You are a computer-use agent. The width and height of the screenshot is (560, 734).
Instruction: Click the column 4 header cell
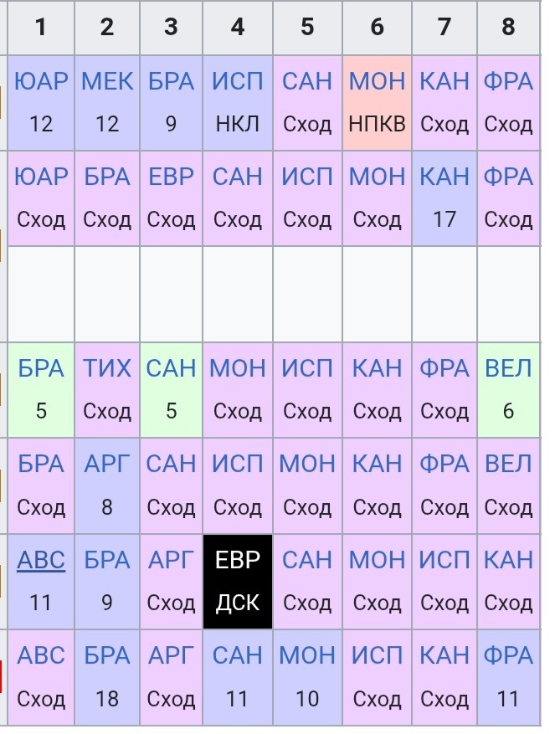pyautogui.click(x=238, y=27)
